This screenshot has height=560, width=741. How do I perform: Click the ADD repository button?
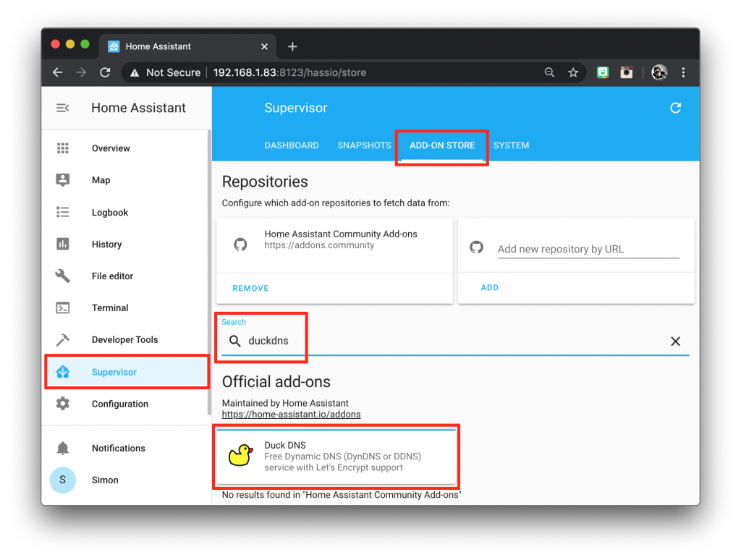tap(490, 287)
